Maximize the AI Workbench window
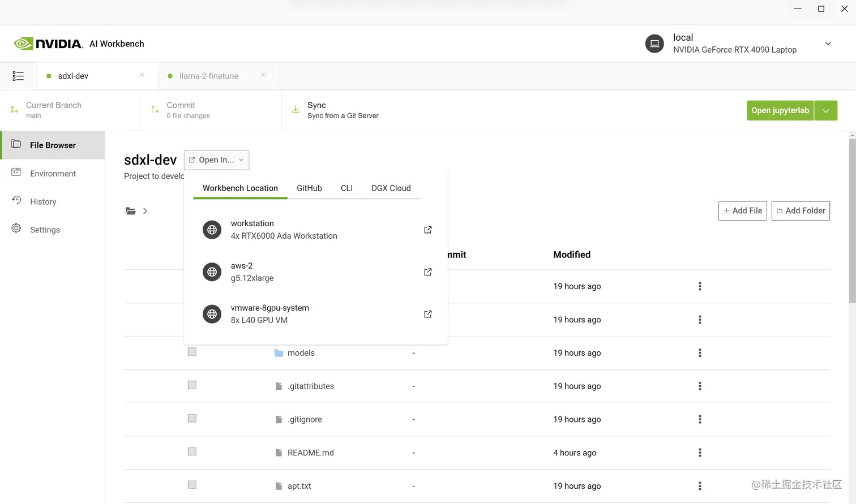The image size is (856, 504). 821,8
